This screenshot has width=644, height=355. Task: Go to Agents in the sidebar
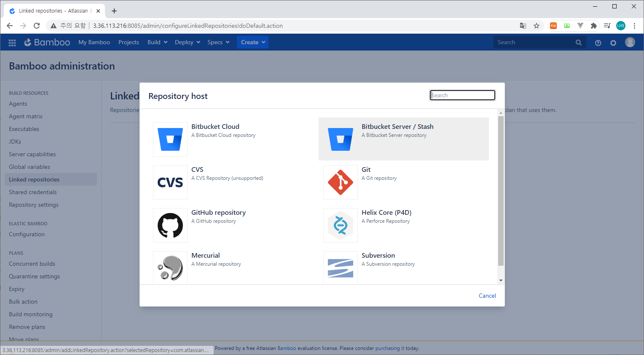(18, 104)
